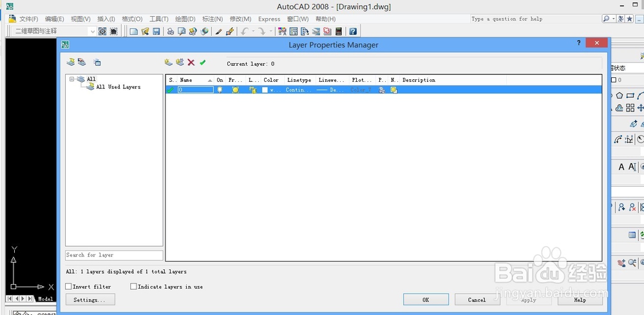
Task: Click the Help button in dialog
Action: (580, 300)
